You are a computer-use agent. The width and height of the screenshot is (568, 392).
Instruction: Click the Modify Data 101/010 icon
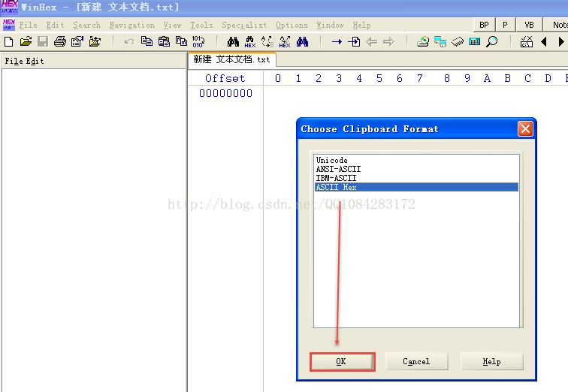tap(198, 41)
